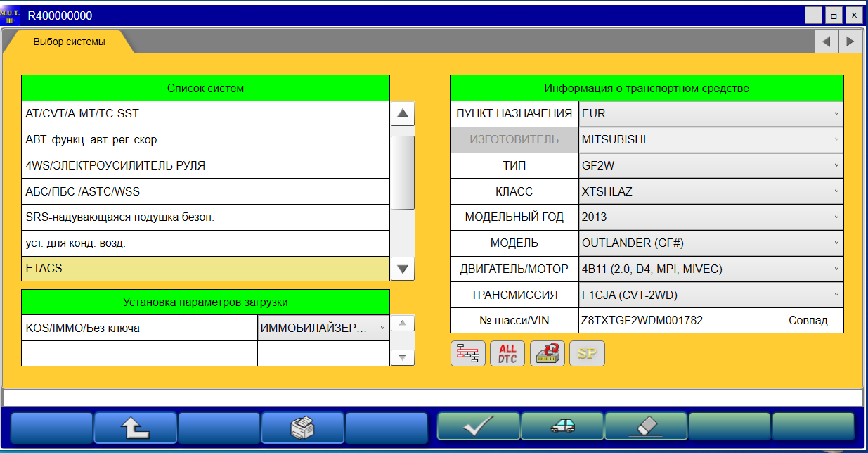Open the ДВИГАТЕЛЬ/МОТОР dropdown showing 4B11

711,269
